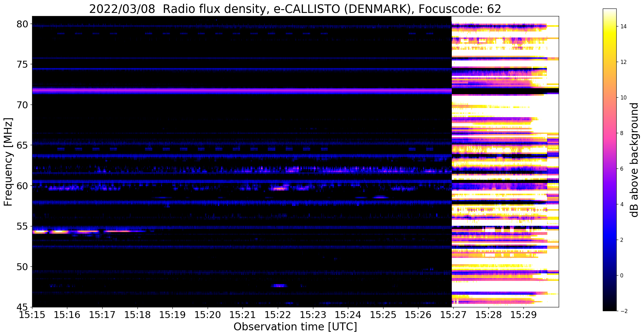The width and height of the screenshot is (644, 336).
Task: Click the 15:24 time tick label
Action: [x=348, y=314]
